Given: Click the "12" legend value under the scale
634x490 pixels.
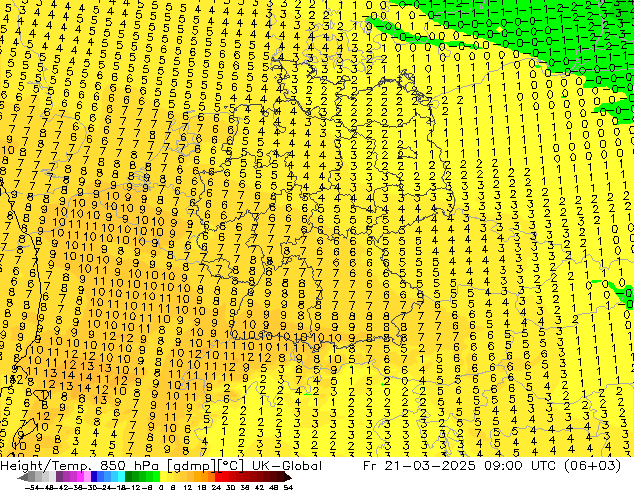Looking at the screenshot, I should point(188,487).
